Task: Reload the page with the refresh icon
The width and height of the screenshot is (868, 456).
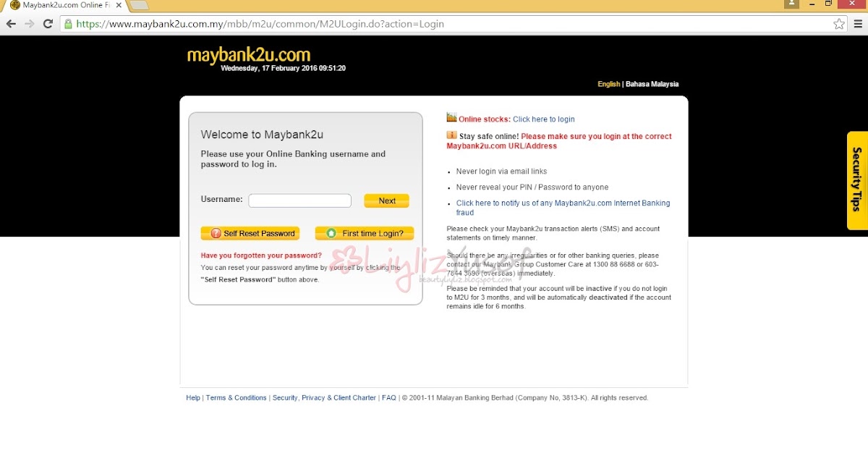Action: click(48, 24)
